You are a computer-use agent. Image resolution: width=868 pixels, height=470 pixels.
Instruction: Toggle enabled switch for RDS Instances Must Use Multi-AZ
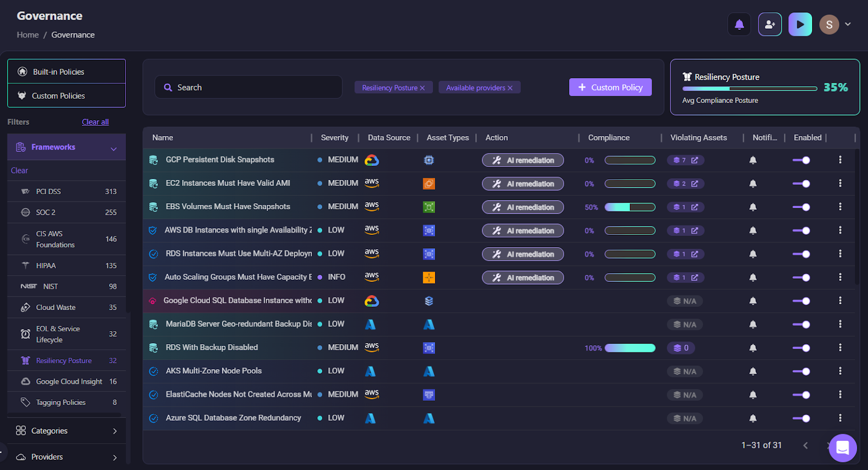pos(801,254)
